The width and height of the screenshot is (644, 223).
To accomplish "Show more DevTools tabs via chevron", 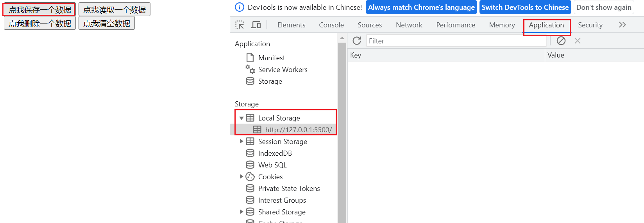I will pos(623,25).
